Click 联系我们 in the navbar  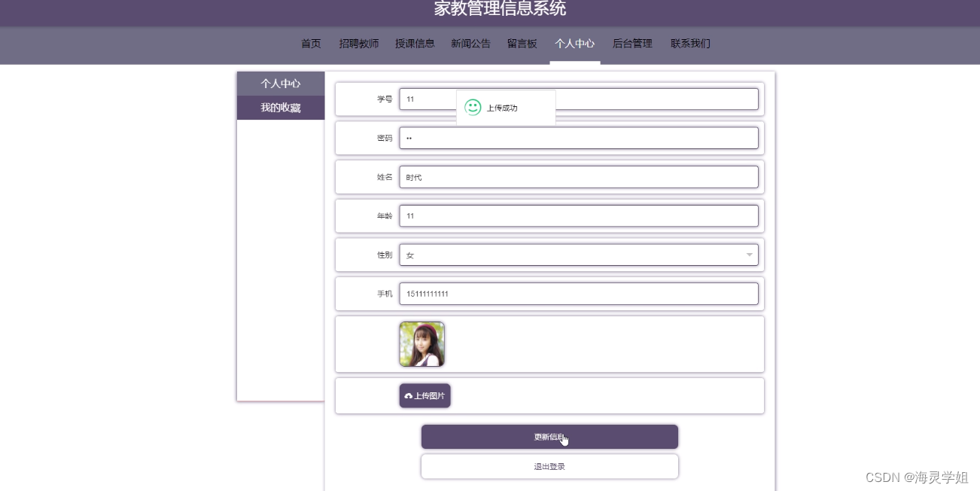tap(689, 44)
